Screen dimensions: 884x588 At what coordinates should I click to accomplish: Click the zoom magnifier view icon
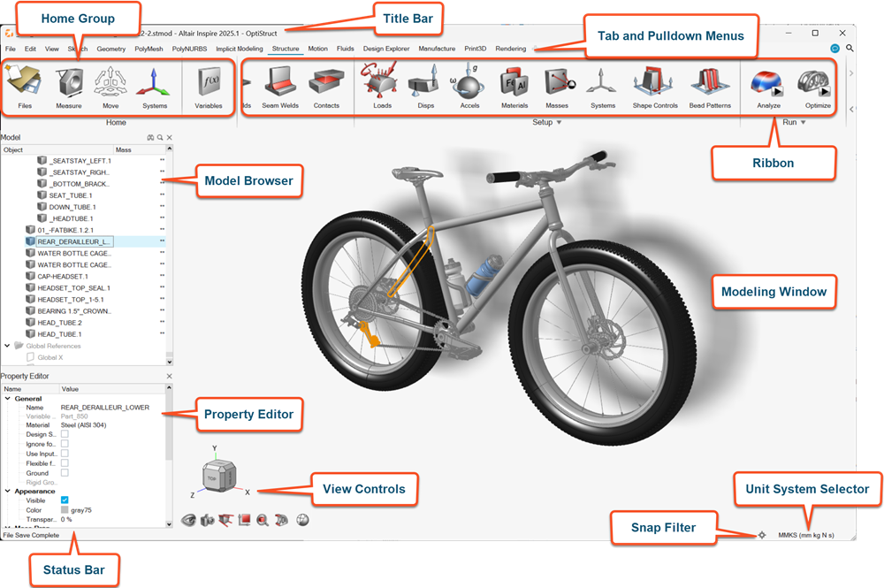(263, 520)
